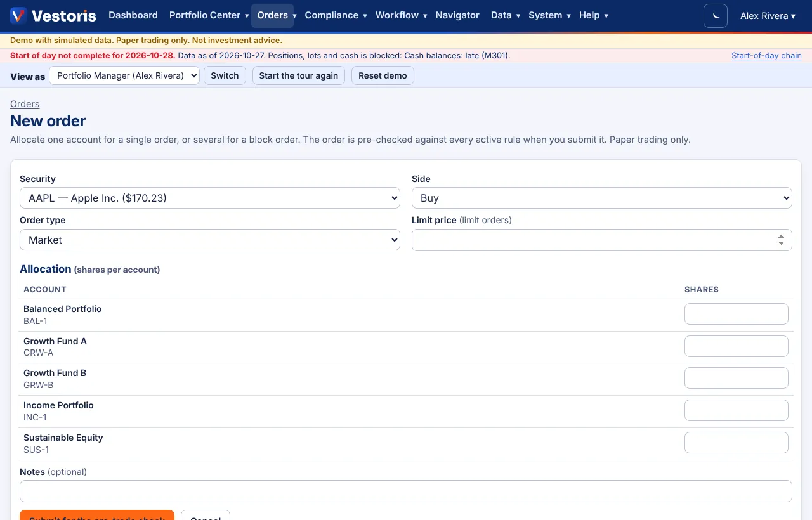Open the Security dropdown

(210, 198)
